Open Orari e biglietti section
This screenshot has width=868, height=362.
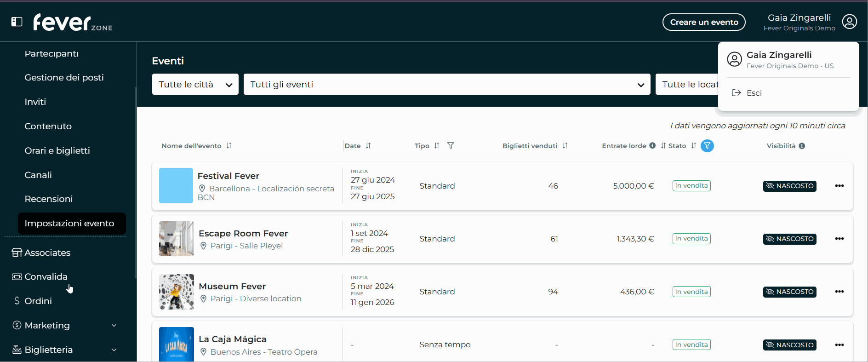tap(57, 150)
